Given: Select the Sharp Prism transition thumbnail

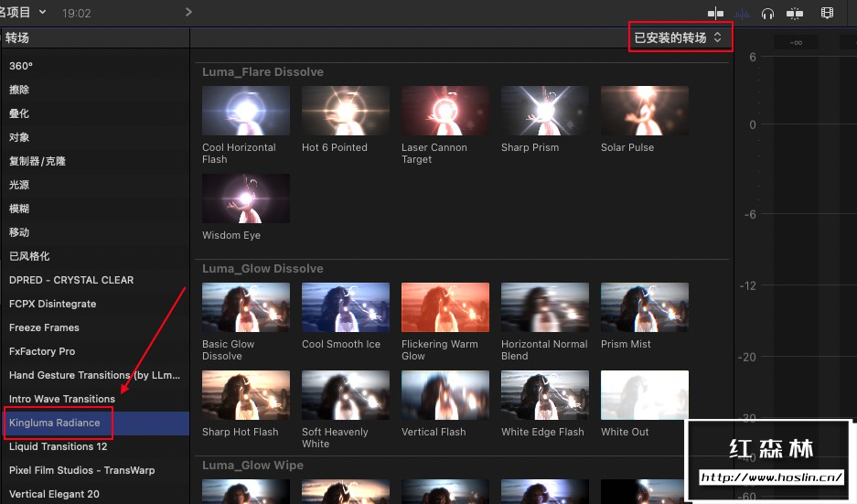Looking at the screenshot, I should pyautogui.click(x=545, y=111).
